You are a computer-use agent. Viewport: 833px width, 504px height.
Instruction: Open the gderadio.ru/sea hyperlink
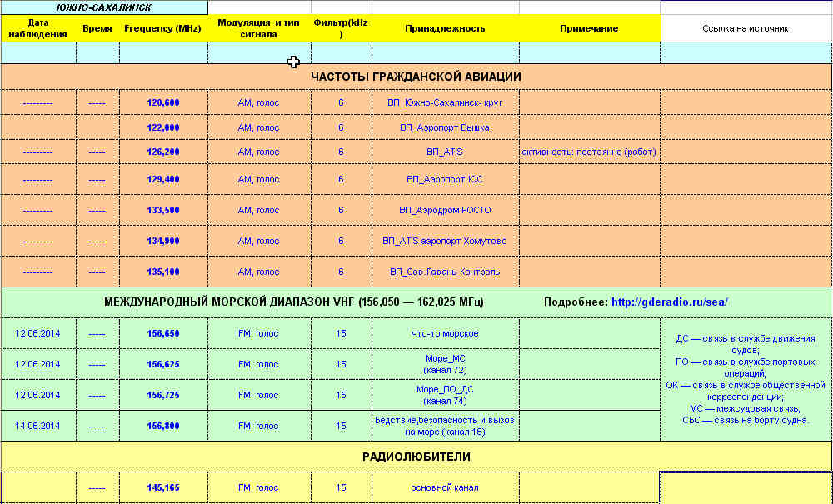(x=670, y=302)
